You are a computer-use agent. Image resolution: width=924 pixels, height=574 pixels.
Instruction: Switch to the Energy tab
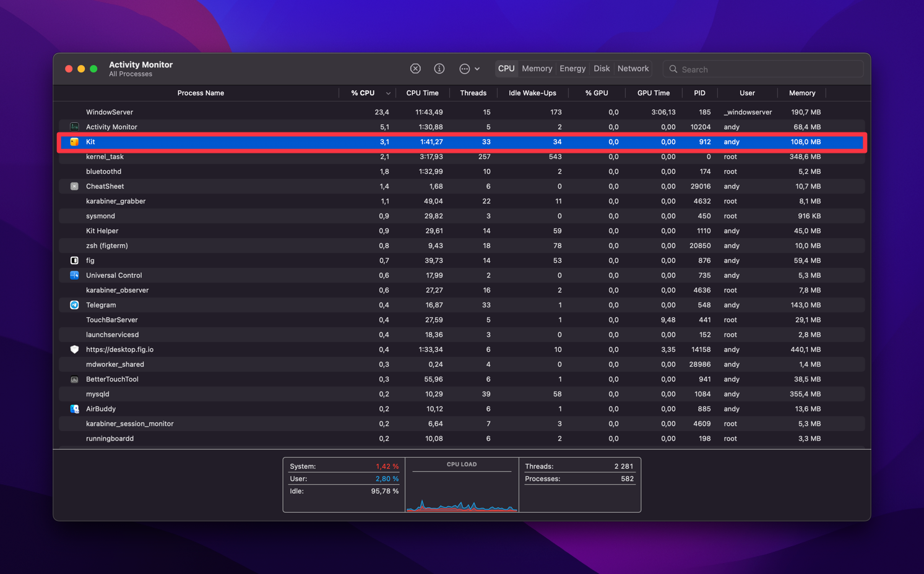(572, 69)
